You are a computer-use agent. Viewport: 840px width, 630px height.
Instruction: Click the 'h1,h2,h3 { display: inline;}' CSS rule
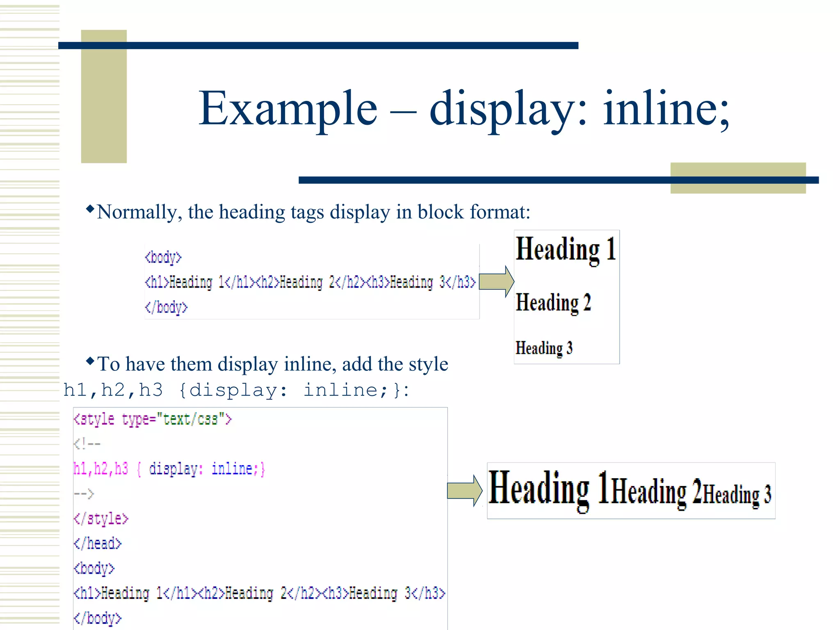coord(169,469)
